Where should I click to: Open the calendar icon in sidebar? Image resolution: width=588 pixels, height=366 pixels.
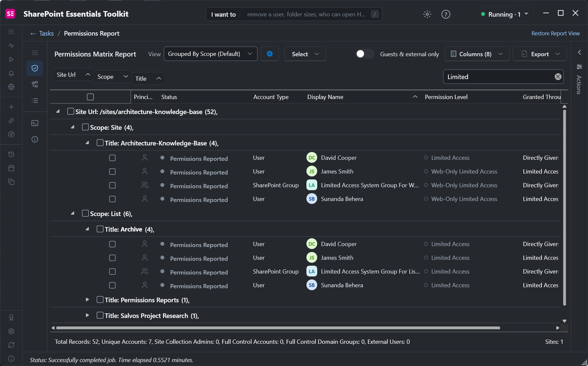(x=11, y=168)
